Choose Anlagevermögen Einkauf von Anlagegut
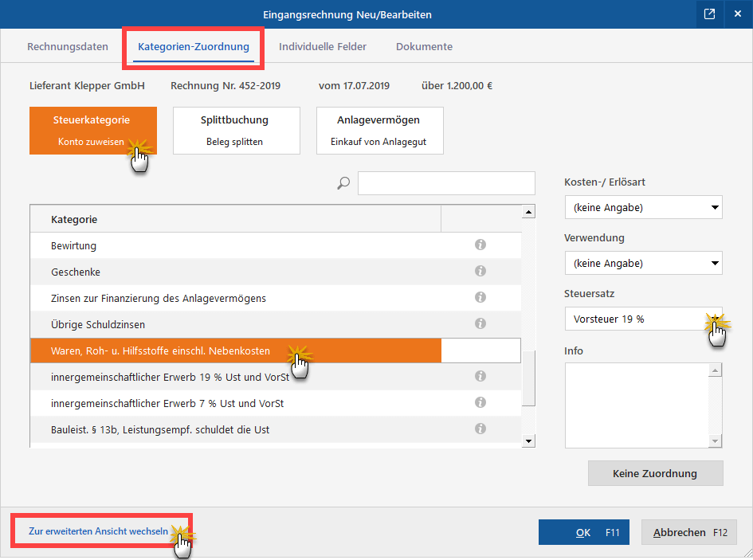Screen dimensions: 753x560 380,131
